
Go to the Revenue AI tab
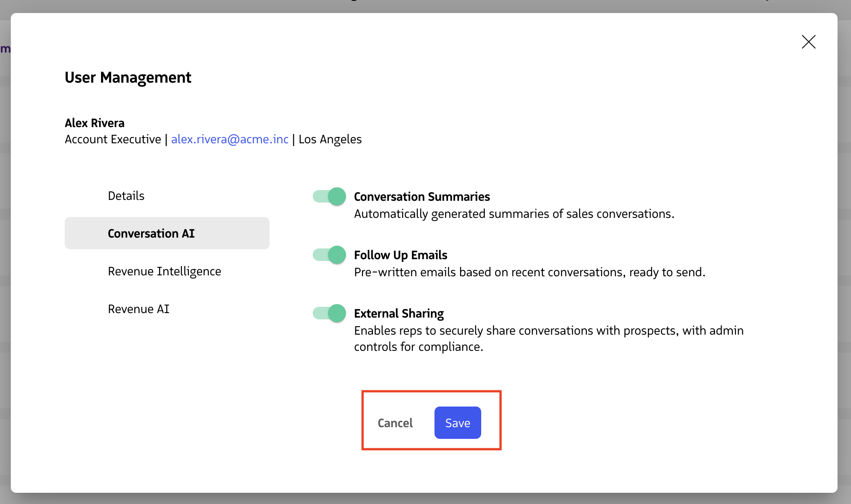coord(138,309)
